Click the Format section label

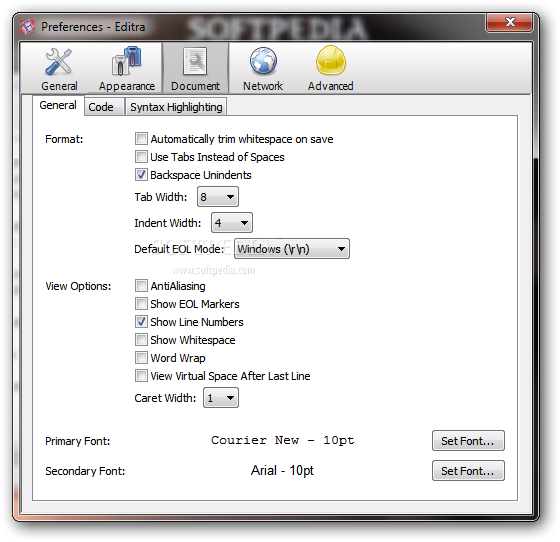(x=64, y=139)
